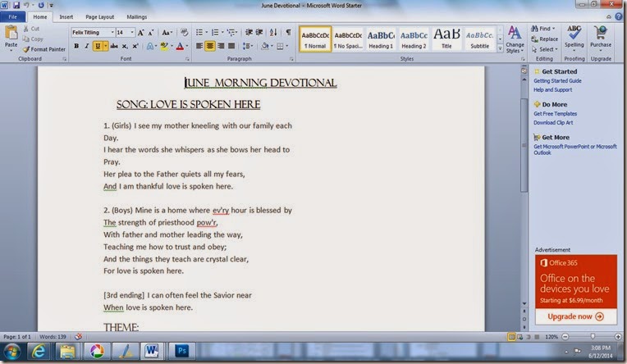
Task: Open the Bullets list dropdown
Action: [x=206, y=32]
